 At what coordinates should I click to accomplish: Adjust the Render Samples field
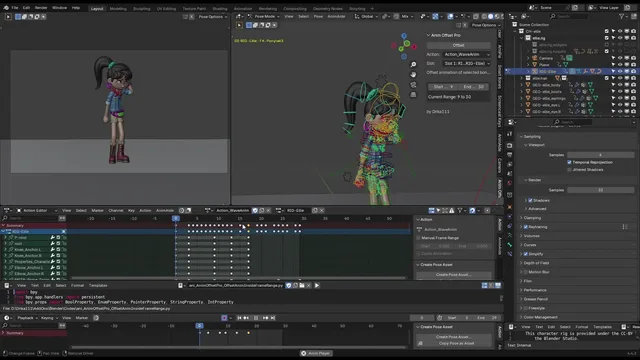click(x=600, y=190)
